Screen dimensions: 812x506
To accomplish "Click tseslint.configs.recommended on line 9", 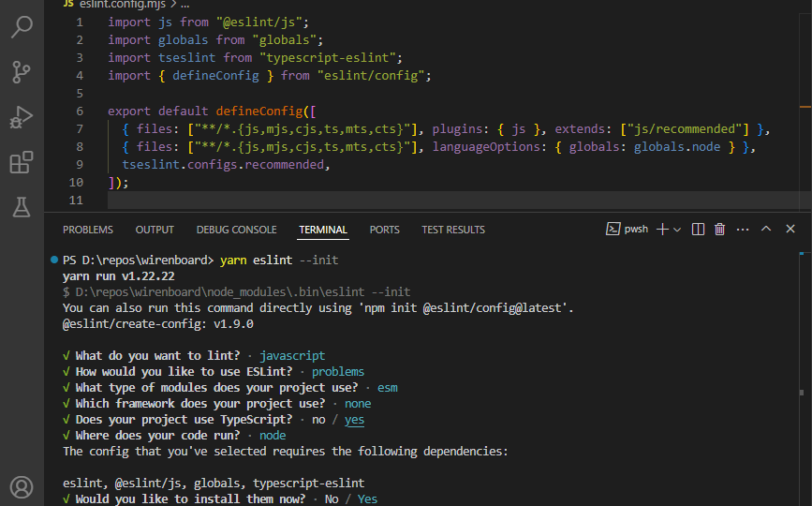I will tap(223, 165).
